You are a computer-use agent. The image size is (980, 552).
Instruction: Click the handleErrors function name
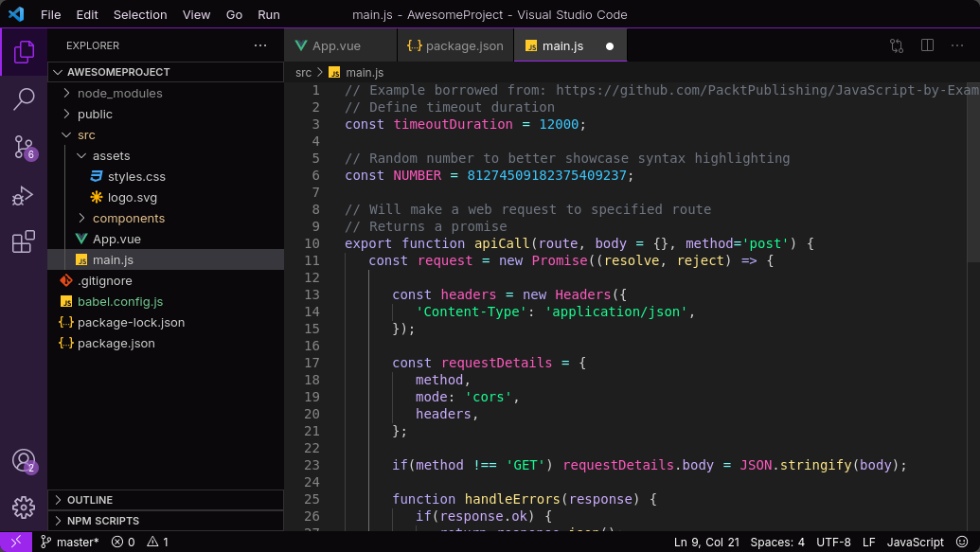[x=512, y=499]
